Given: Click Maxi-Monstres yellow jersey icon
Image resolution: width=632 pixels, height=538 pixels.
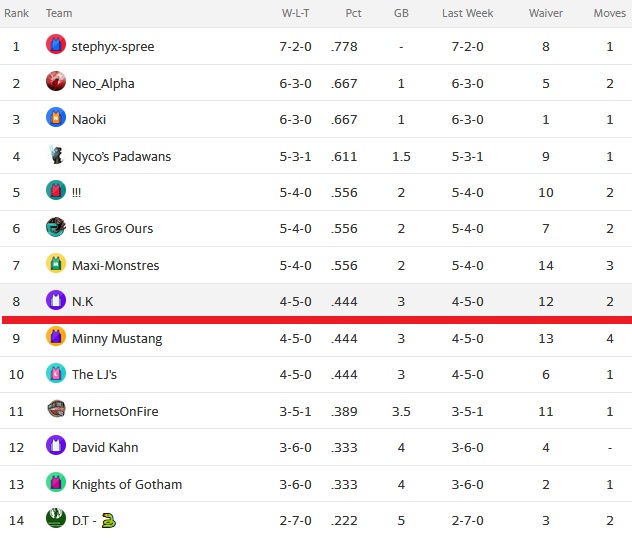Looking at the screenshot, I should coord(56,263).
